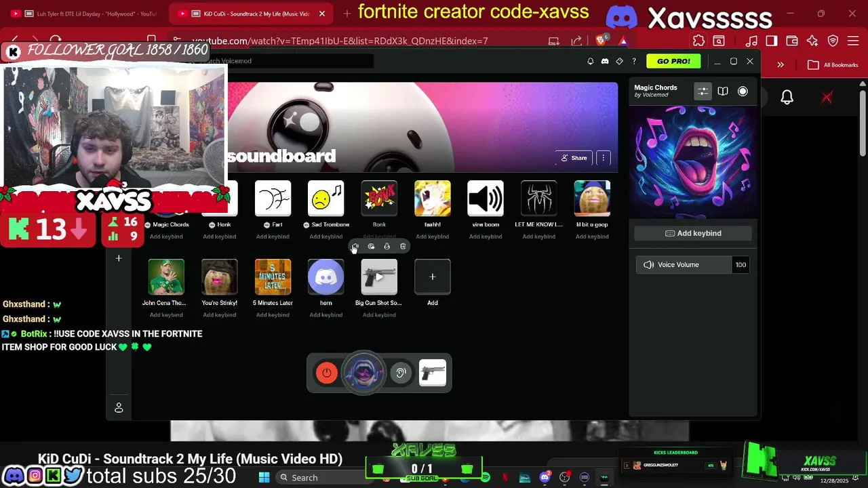Open the browser hamburger menu
The width and height of the screenshot is (868, 488).
854,41
